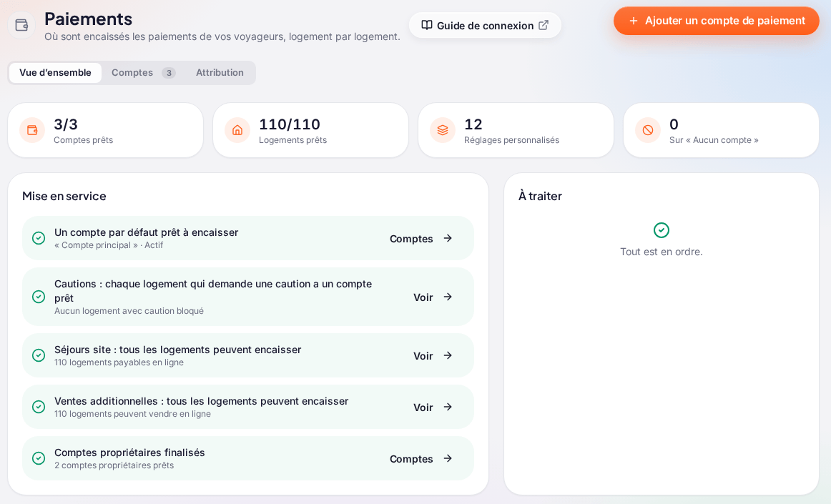Click Voir on the Cautions row
Viewport: 831px width, 504px height.
click(433, 297)
